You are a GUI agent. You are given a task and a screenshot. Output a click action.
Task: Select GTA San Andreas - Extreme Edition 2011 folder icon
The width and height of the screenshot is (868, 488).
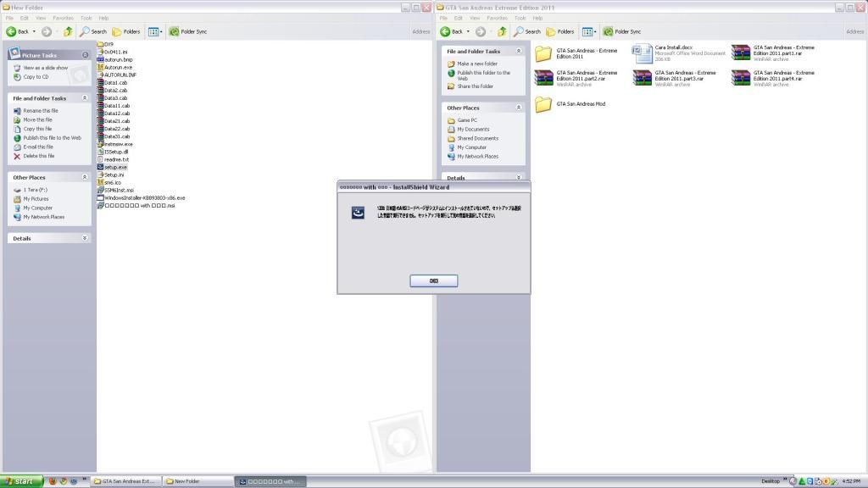543,53
